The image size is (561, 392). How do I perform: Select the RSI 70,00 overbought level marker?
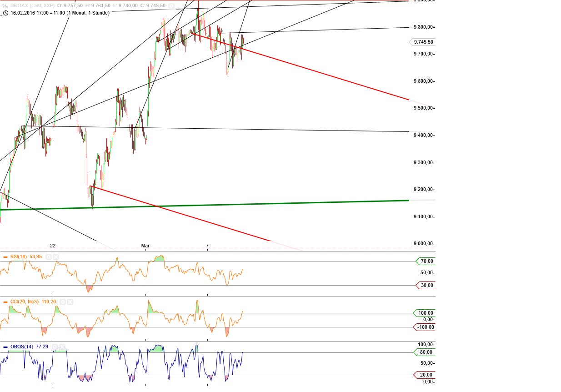click(x=426, y=261)
